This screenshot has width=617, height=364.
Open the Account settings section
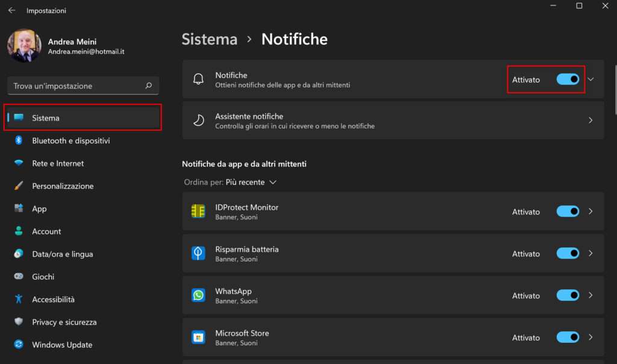click(x=83, y=231)
